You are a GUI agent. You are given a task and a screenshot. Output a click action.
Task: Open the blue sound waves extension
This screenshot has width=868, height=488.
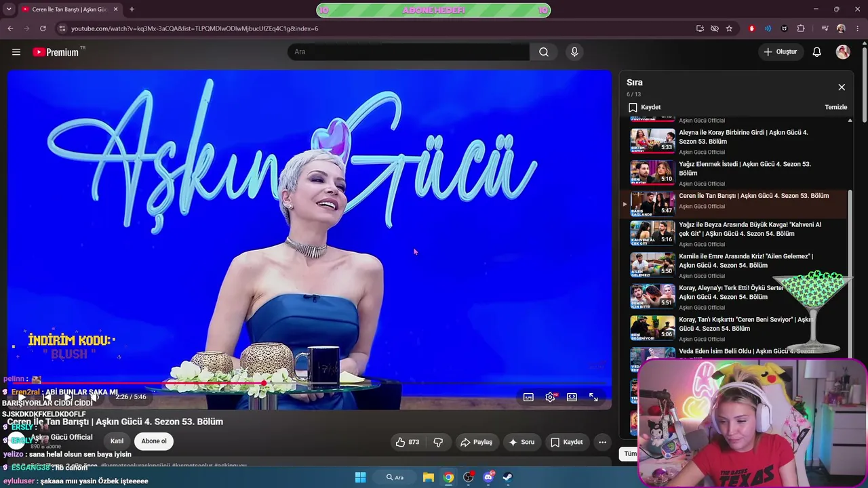(x=768, y=28)
